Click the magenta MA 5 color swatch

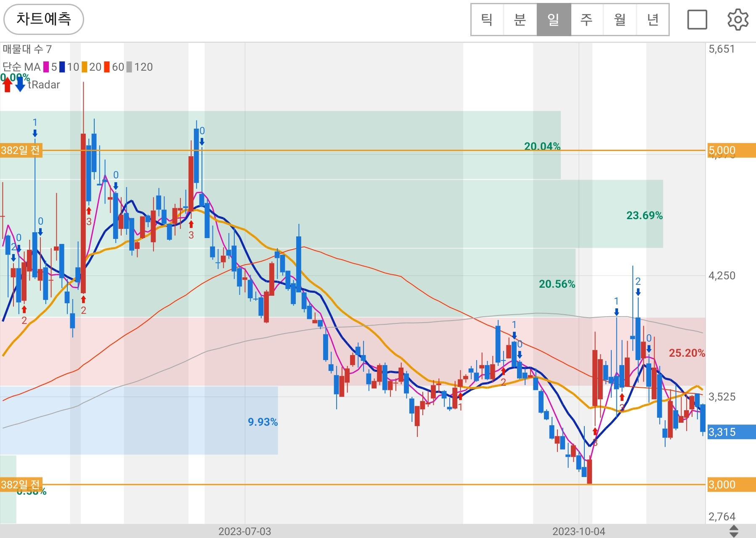(x=46, y=67)
